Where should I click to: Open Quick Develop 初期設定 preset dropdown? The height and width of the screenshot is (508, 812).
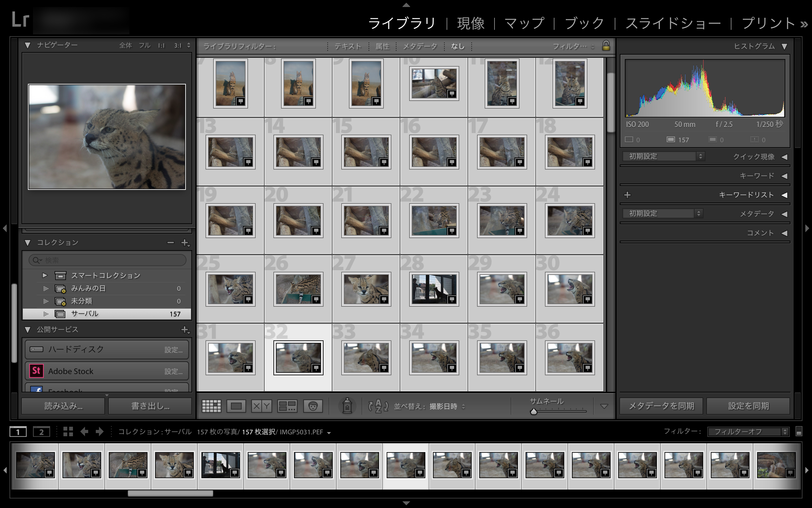663,156
